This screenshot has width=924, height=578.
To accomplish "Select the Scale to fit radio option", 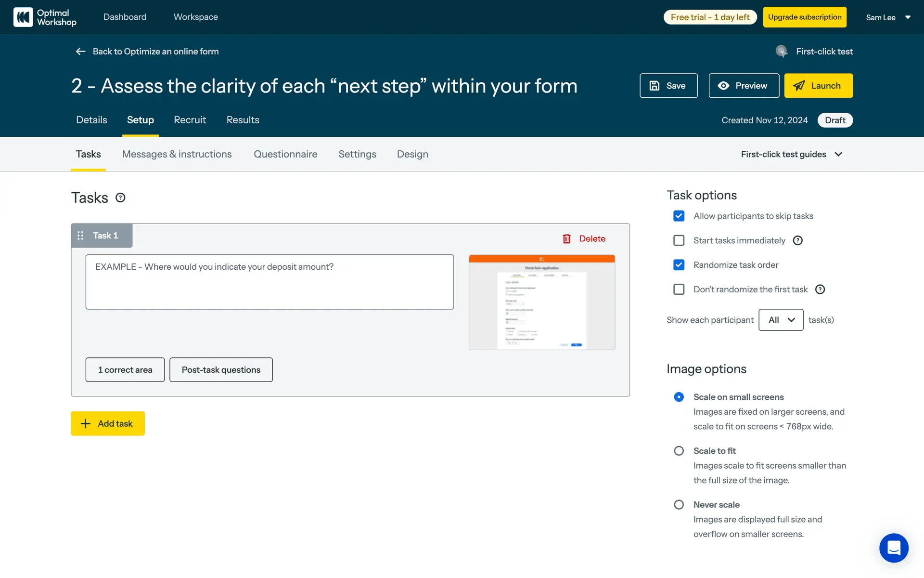I will (679, 451).
